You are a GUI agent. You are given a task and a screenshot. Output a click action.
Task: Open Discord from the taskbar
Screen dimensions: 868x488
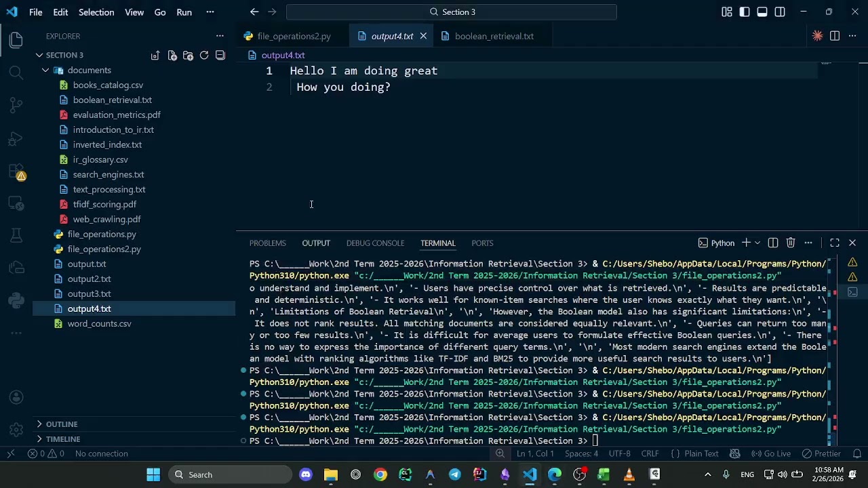click(x=306, y=475)
